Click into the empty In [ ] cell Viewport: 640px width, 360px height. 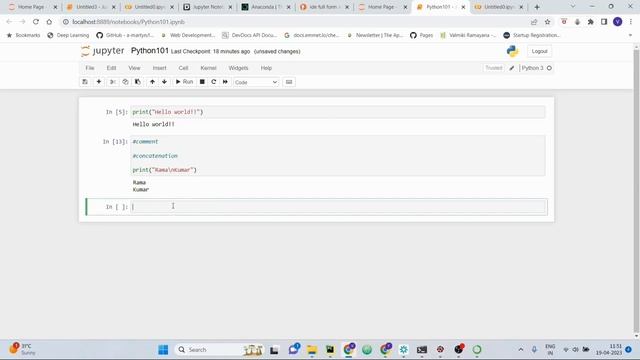[338, 207]
